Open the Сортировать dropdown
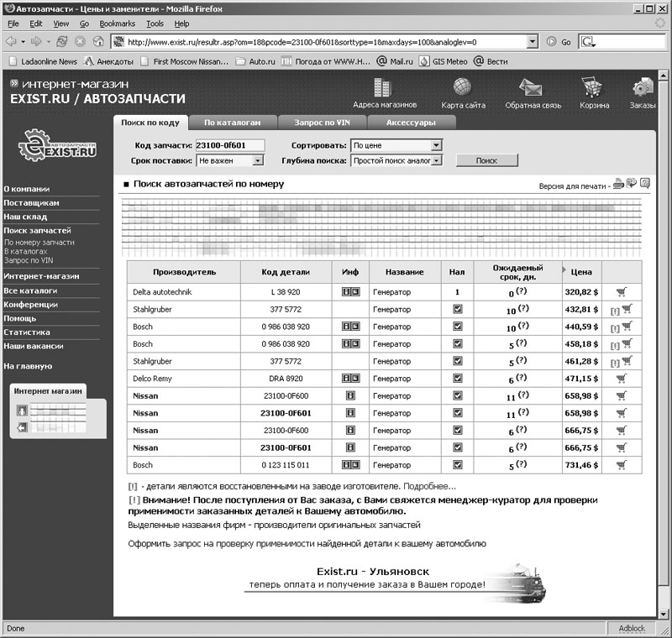Viewport: 672px width, 638px height. 396,145
